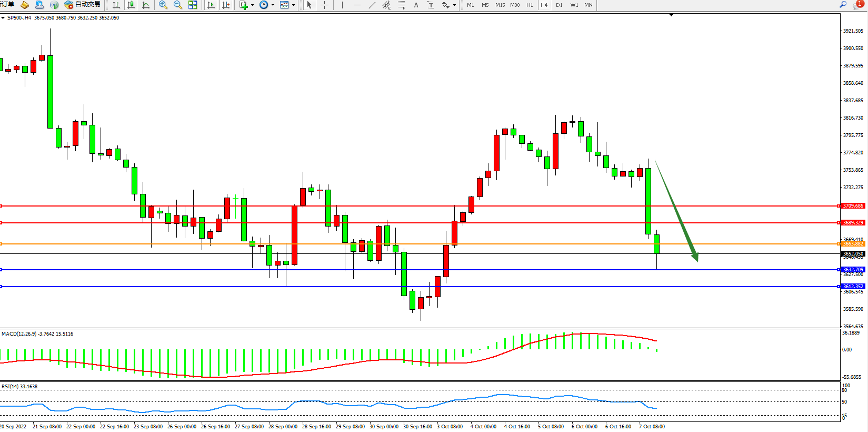
Task: Switch chart to candlestick mode
Action: pos(131,5)
